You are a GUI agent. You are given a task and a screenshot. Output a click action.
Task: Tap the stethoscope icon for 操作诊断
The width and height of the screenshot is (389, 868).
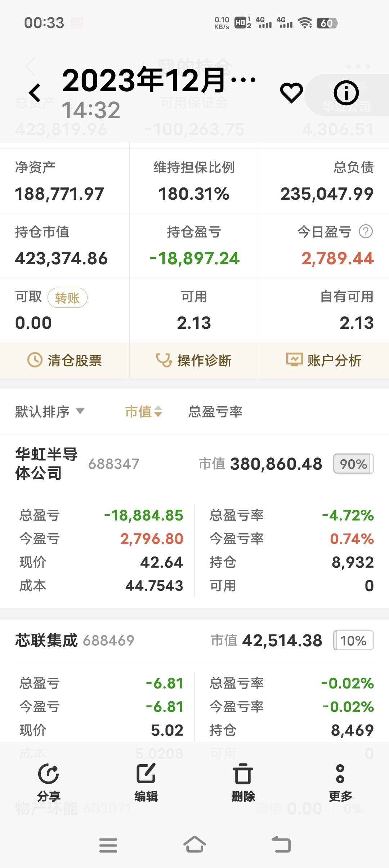tap(164, 360)
